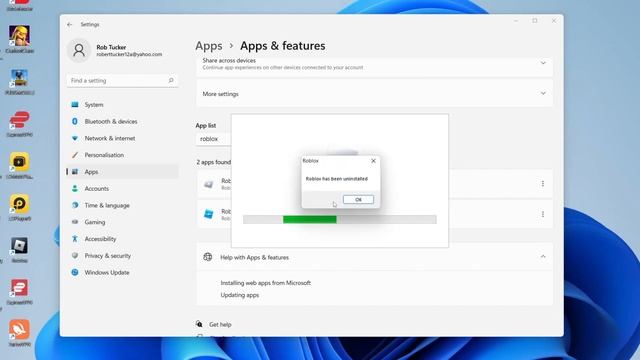
Task: Click the roblox app list search field
Action: 213,139
